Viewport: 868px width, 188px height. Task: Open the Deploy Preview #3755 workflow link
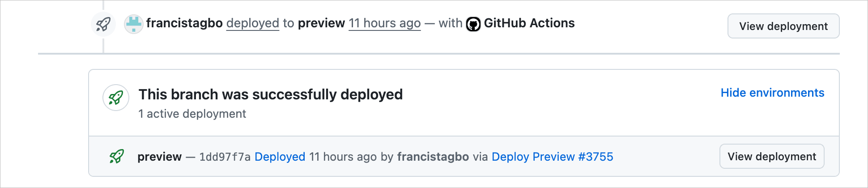(x=552, y=157)
